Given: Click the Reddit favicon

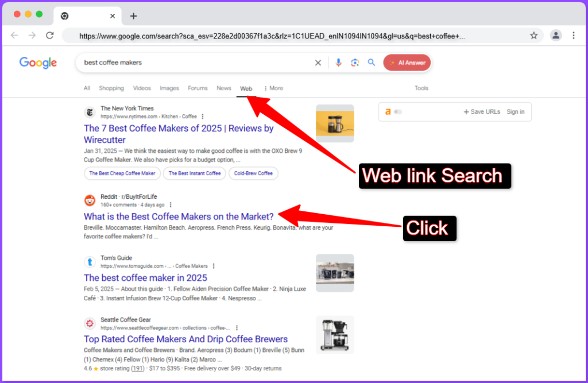Looking at the screenshot, I should tap(90, 200).
